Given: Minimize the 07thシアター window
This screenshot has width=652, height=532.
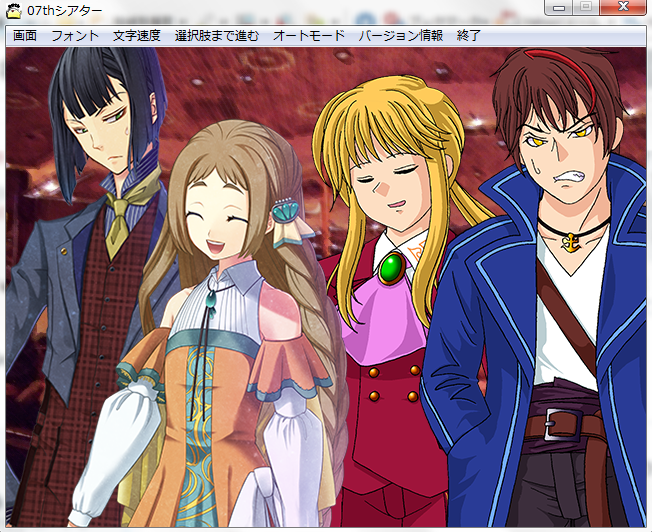Looking at the screenshot, I should click(558, 7).
